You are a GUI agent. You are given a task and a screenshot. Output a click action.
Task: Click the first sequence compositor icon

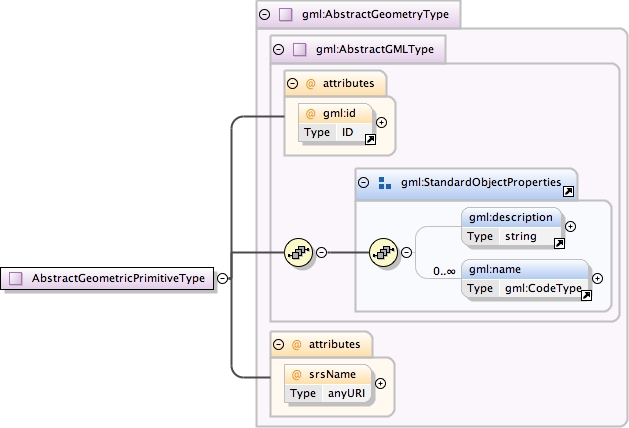point(298,252)
